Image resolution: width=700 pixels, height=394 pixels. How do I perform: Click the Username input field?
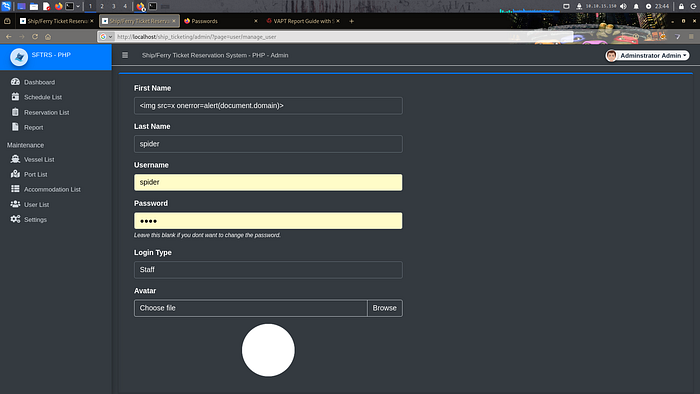pyautogui.click(x=268, y=182)
